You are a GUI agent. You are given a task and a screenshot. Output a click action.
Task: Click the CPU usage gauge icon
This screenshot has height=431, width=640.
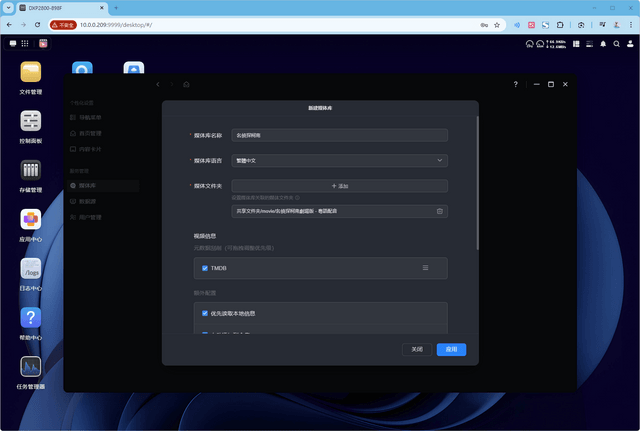[529, 44]
